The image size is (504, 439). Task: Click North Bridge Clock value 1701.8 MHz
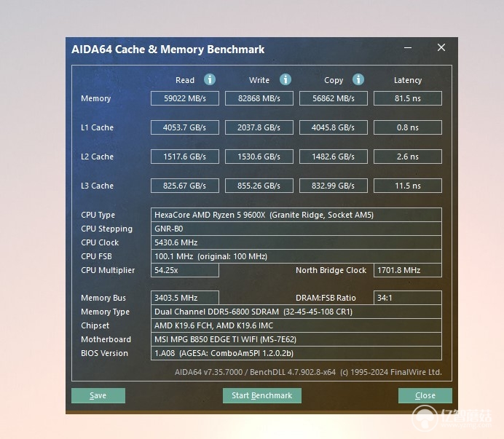pyautogui.click(x=408, y=270)
